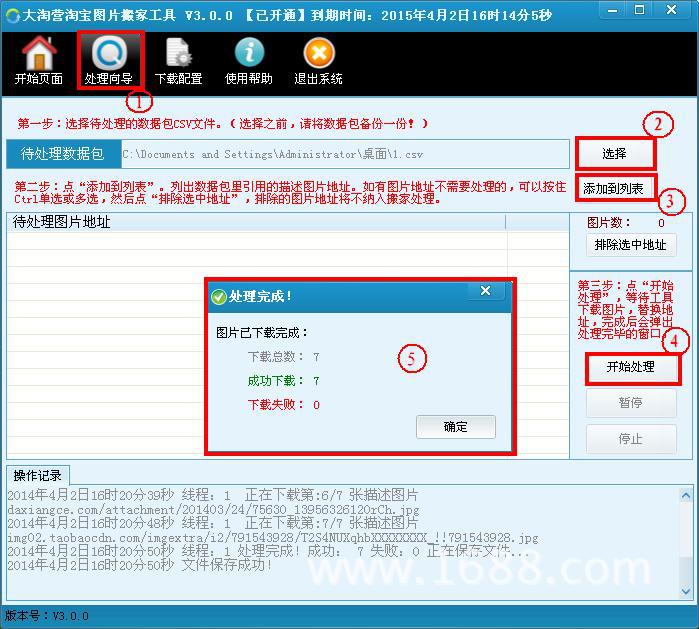Switch to the 操作记录 tab
This screenshot has height=629, width=699.
tap(37, 475)
